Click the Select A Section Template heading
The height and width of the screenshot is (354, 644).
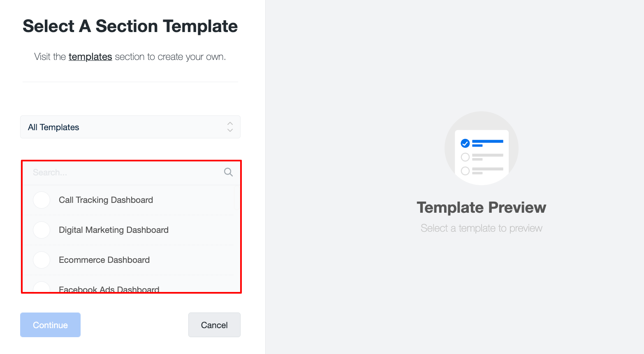point(130,26)
